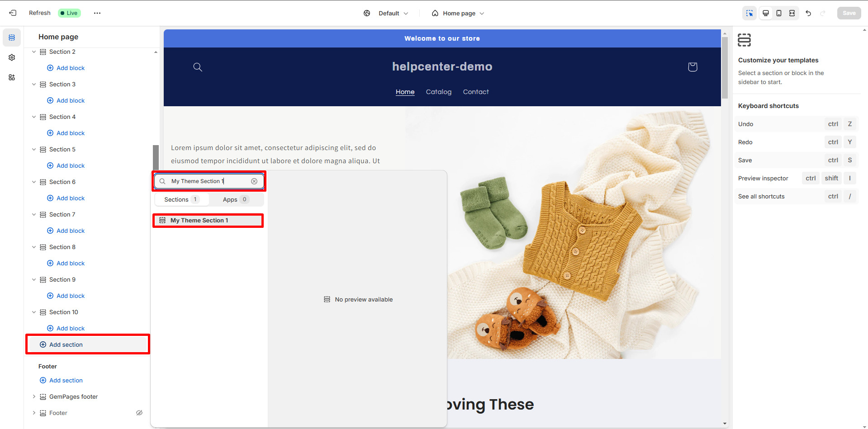868x429 pixels.
Task: Show the hidden Footer section
Action: coord(139,413)
